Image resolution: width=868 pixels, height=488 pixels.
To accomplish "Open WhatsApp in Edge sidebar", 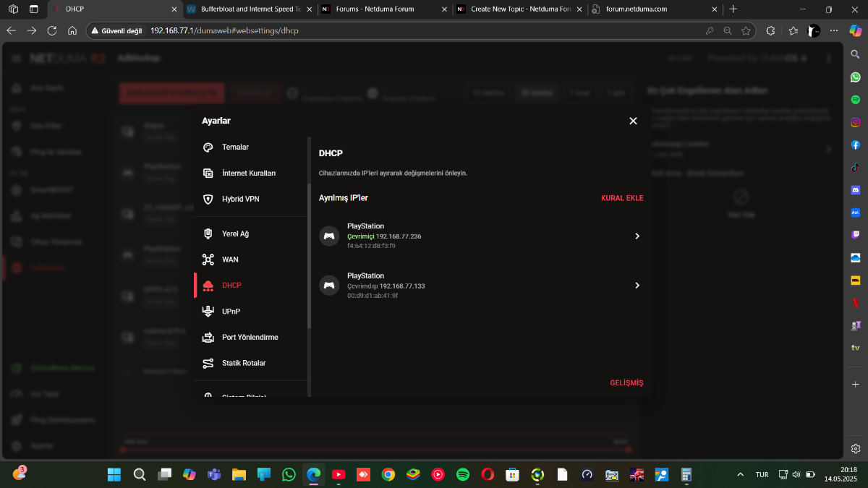I will (x=856, y=77).
